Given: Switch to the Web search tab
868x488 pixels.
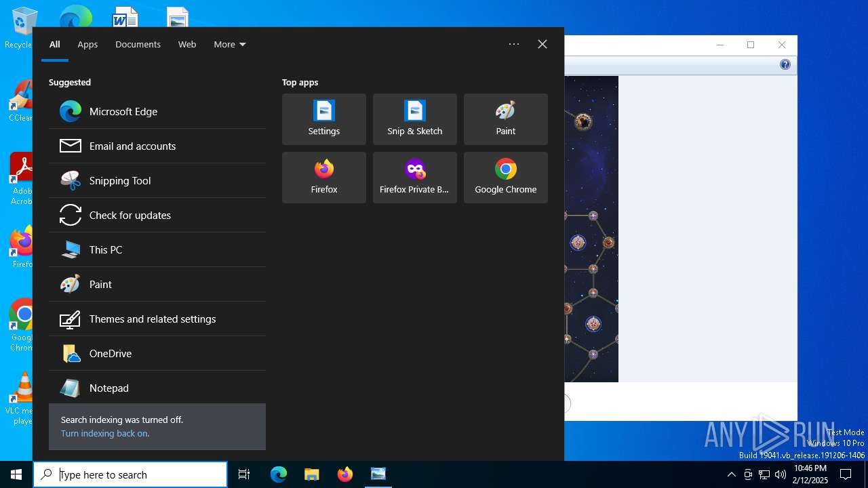Looking at the screenshot, I should click(187, 44).
